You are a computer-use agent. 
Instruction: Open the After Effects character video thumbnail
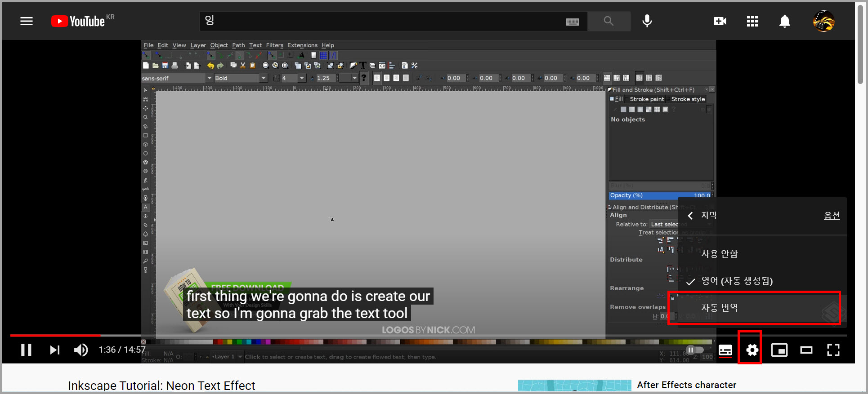click(575, 386)
